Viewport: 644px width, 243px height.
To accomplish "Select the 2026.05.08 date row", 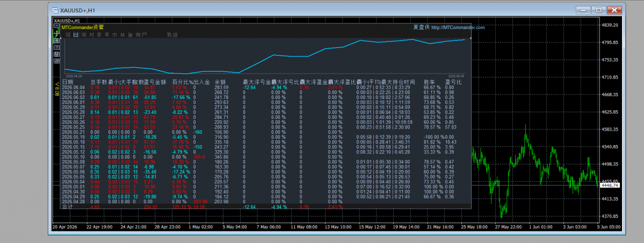I will pyautogui.click(x=73, y=162).
